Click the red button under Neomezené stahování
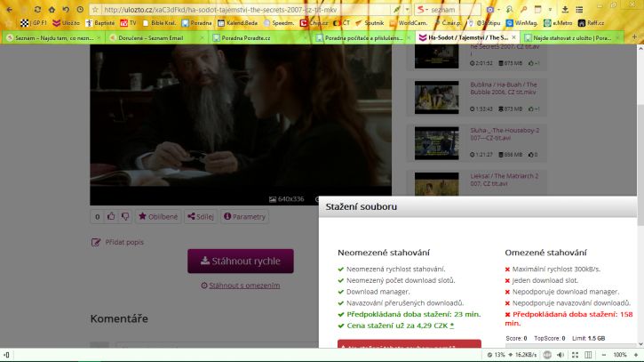Image resolution: width=644 pixels, height=362 pixels. tap(409, 344)
